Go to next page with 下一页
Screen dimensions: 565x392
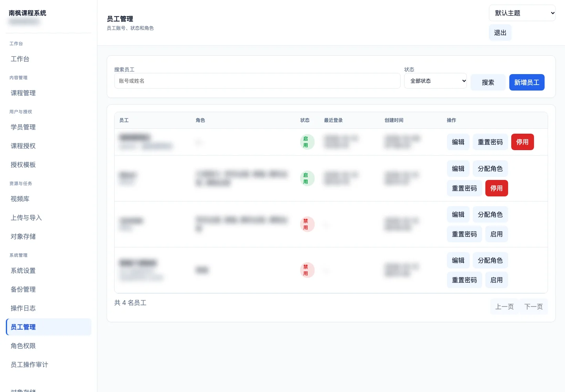click(533, 307)
